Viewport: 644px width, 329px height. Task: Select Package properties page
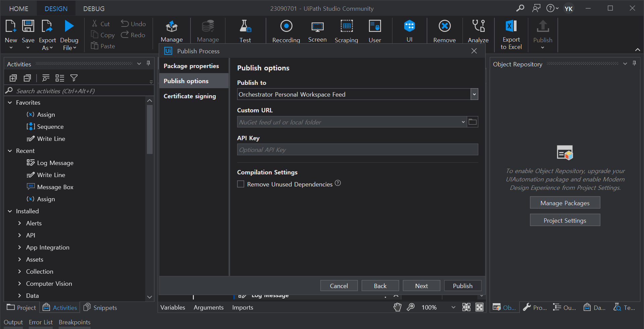point(194,66)
